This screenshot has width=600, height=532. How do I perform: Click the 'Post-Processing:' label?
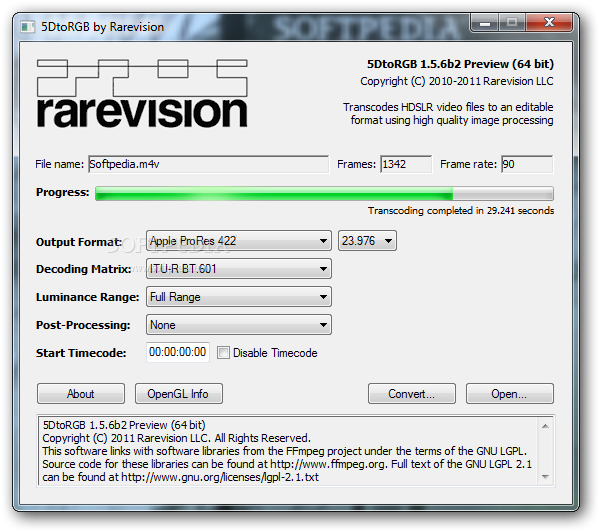83,325
